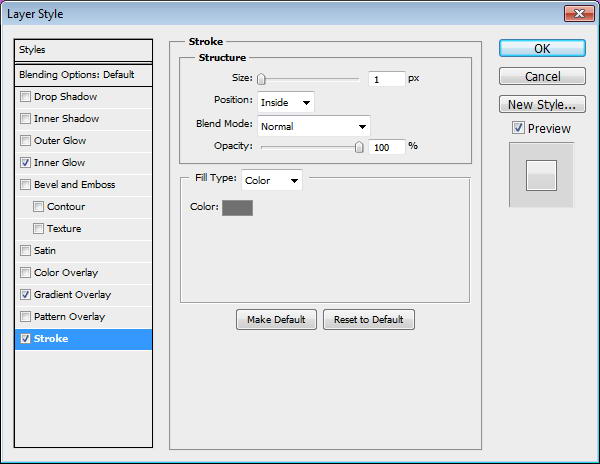Image resolution: width=600 pixels, height=464 pixels.
Task: Uncheck the Inner Glow effect
Action: pyautogui.click(x=25, y=163)
